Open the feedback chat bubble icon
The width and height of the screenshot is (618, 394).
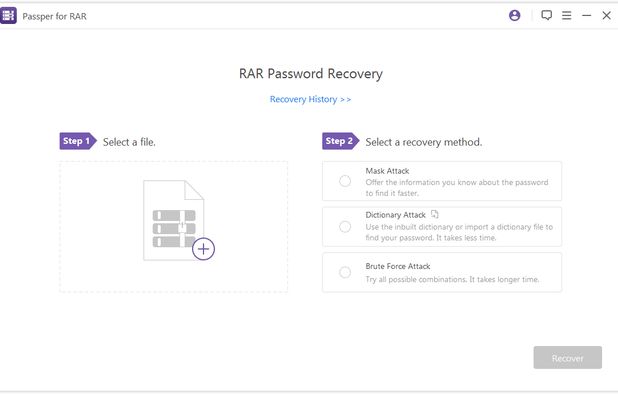tap(546, 15)
